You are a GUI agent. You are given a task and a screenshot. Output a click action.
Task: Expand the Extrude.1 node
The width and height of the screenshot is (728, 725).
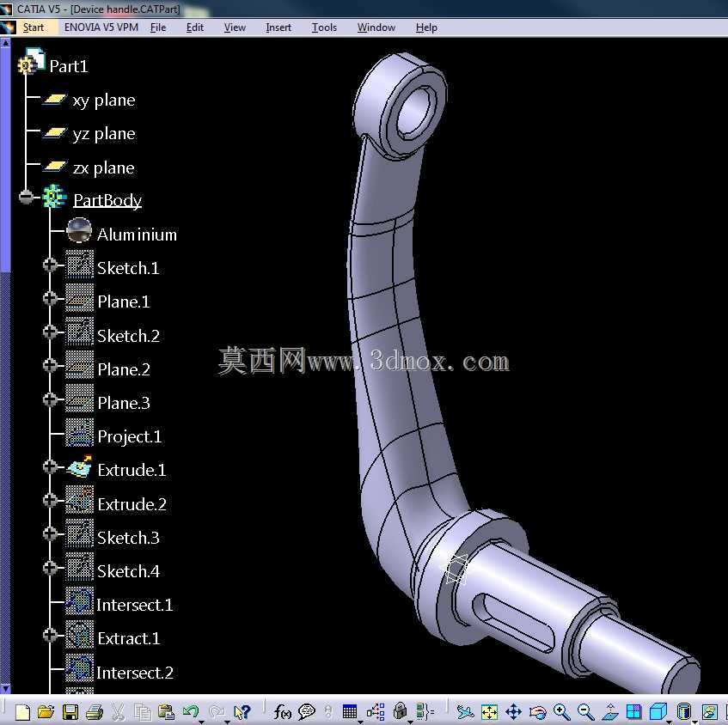click(50, 466)
